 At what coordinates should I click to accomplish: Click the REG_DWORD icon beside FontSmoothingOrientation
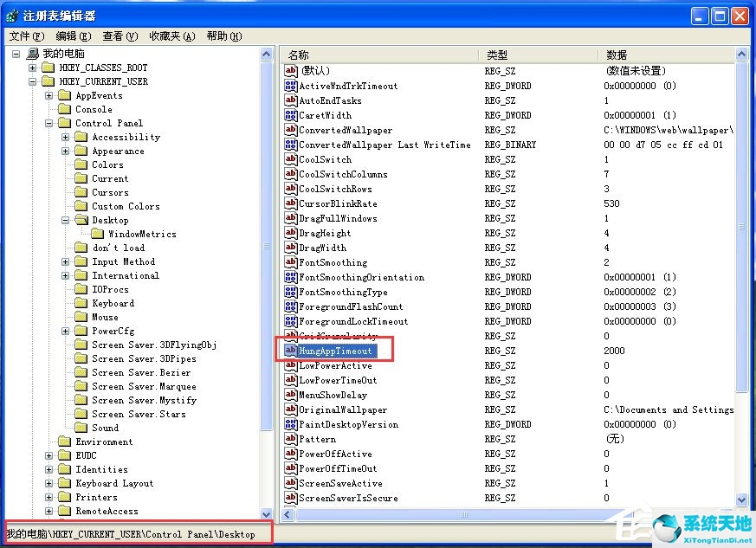point(293,277)
